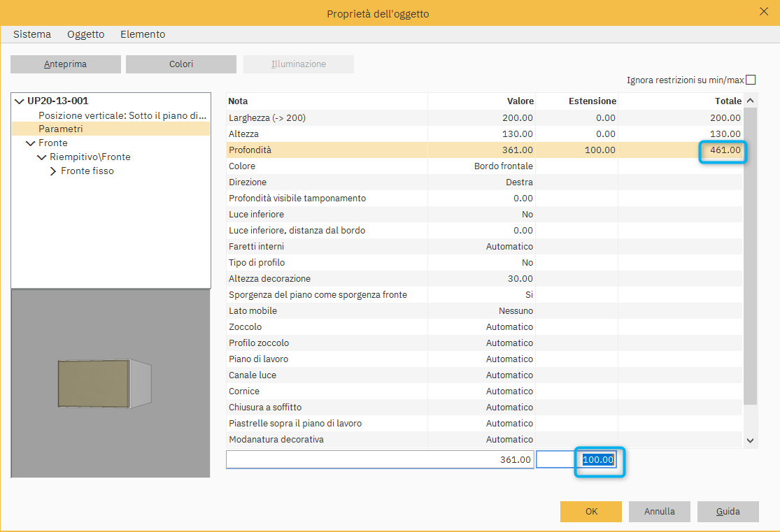Open the Elemento menu
Viewport: 780px width, 532px height.
[x=143, y=34]
